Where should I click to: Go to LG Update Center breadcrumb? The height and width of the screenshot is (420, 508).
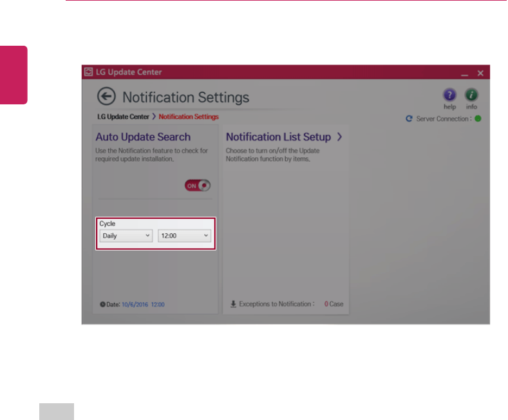123,117
